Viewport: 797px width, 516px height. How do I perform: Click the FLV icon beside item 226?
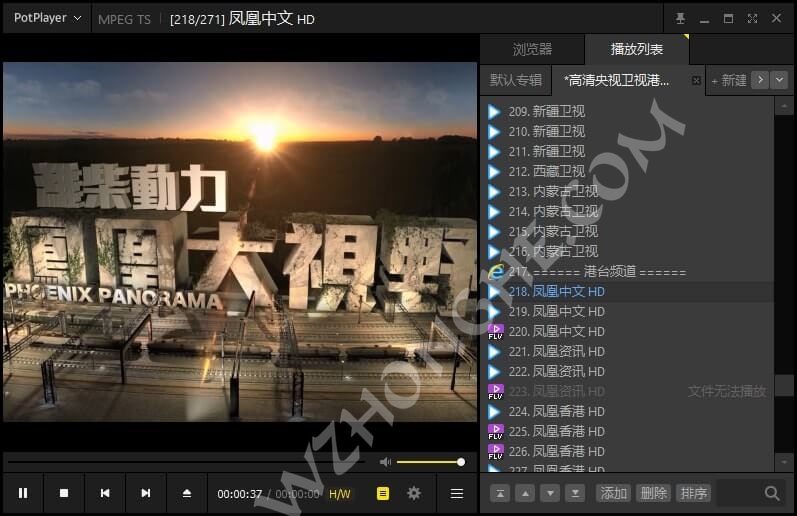(x=496, y=451)
